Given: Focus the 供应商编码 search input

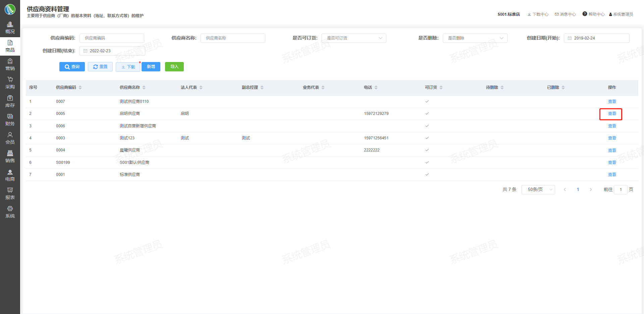Looking at the screenshot, I should pyautogui.click(x=112, y=38).
